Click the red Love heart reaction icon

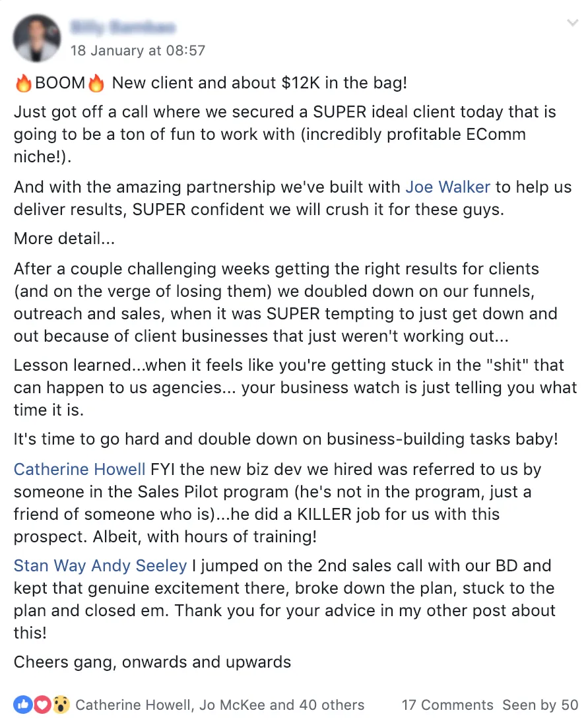pyautogui.click(x=42, y=705)
